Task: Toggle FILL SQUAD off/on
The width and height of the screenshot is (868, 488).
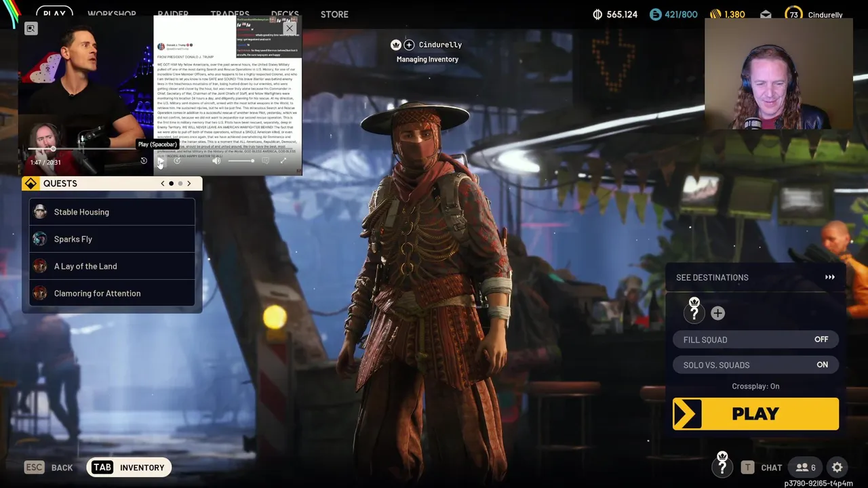Action: point(755,340)
